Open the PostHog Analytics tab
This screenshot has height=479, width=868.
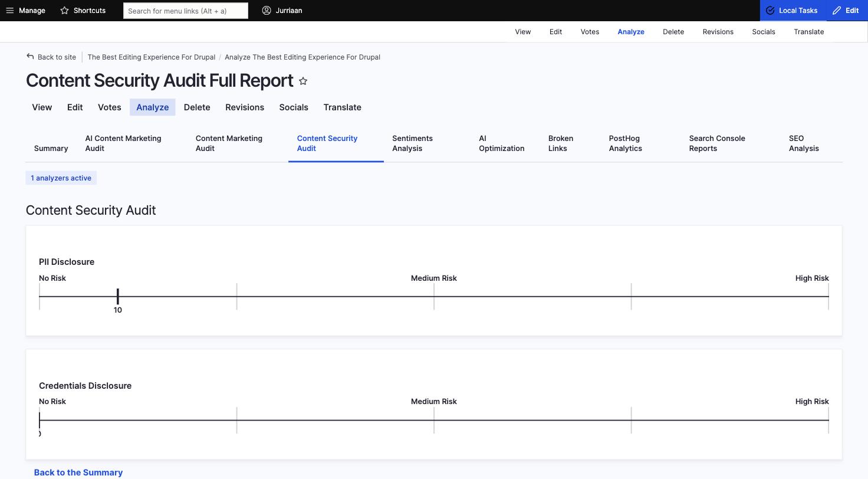click(641, 143)
